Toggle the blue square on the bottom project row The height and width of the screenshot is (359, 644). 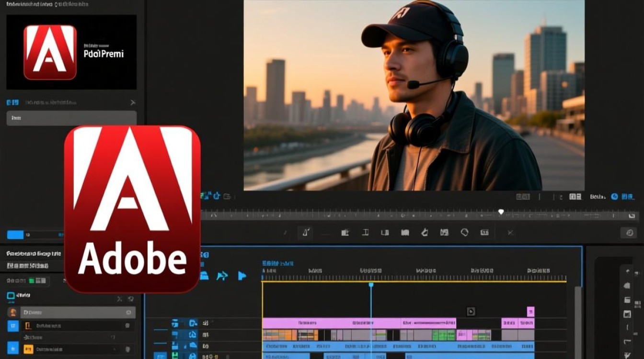coord(13,349)
